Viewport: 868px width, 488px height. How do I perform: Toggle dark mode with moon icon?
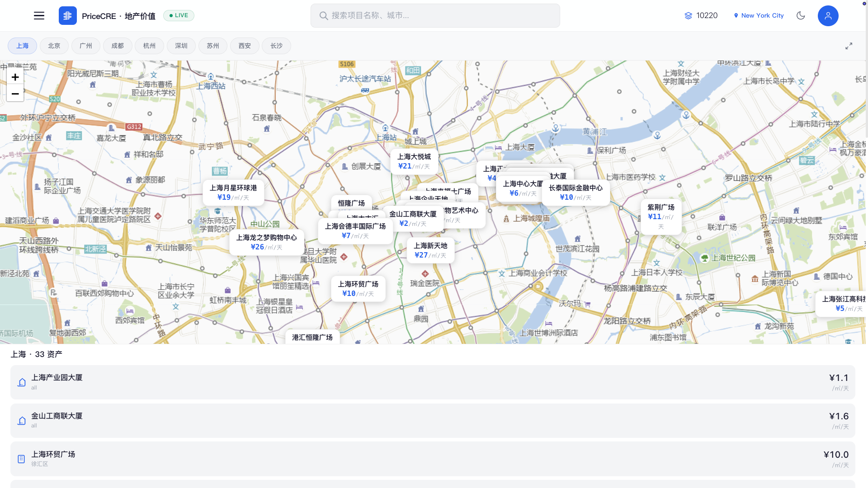[801, 16]
